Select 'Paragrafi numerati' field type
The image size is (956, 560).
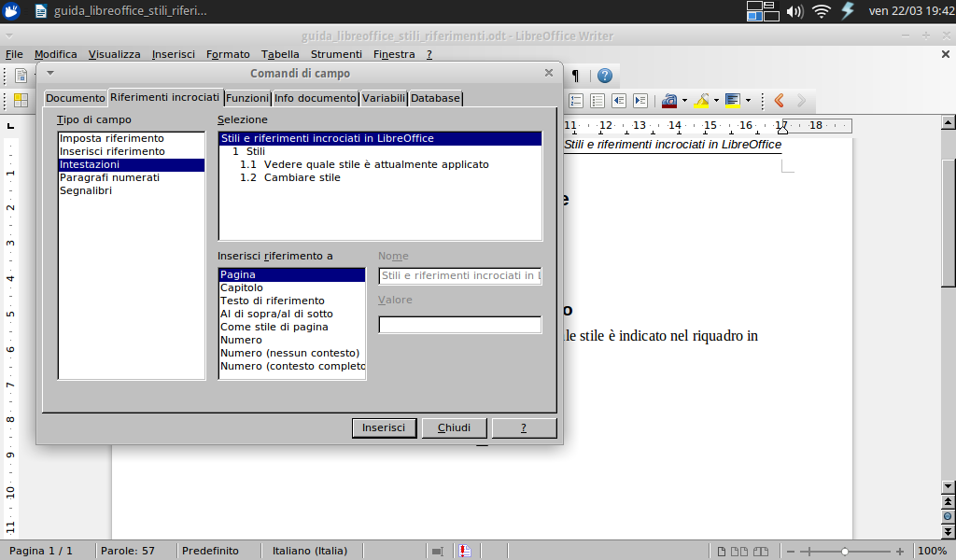pos(131,177)
